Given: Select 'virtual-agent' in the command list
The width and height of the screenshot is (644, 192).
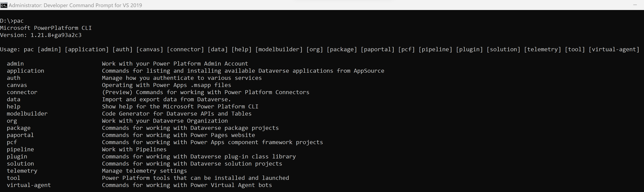Looking at the screenshot, I should click(29, 185).
